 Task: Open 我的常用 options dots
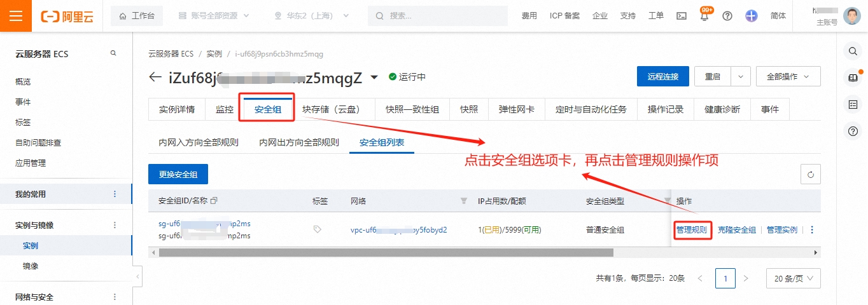tap(115, 194)
